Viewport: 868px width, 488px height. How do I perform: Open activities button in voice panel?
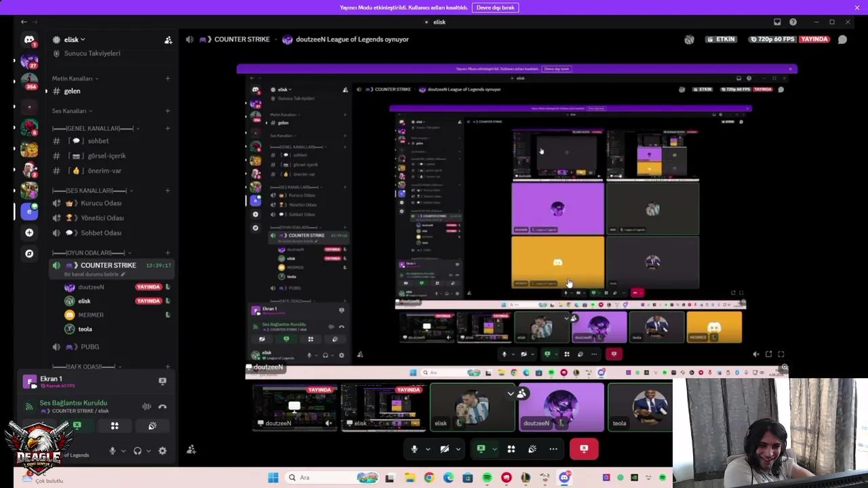[115, 426]
